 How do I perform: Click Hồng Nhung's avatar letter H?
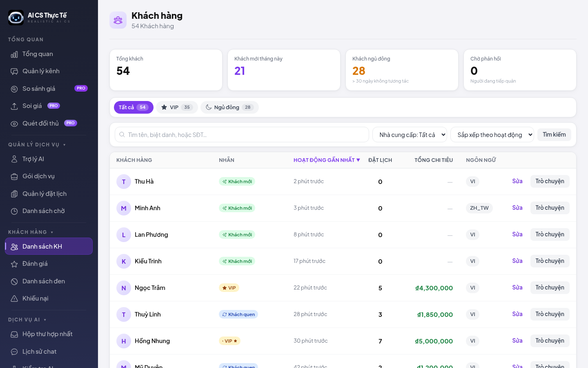click(x=124, y=341)
